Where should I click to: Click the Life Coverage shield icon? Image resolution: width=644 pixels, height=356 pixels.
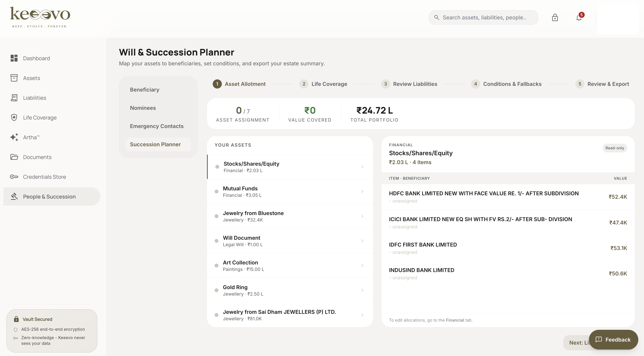coord(14,117)
